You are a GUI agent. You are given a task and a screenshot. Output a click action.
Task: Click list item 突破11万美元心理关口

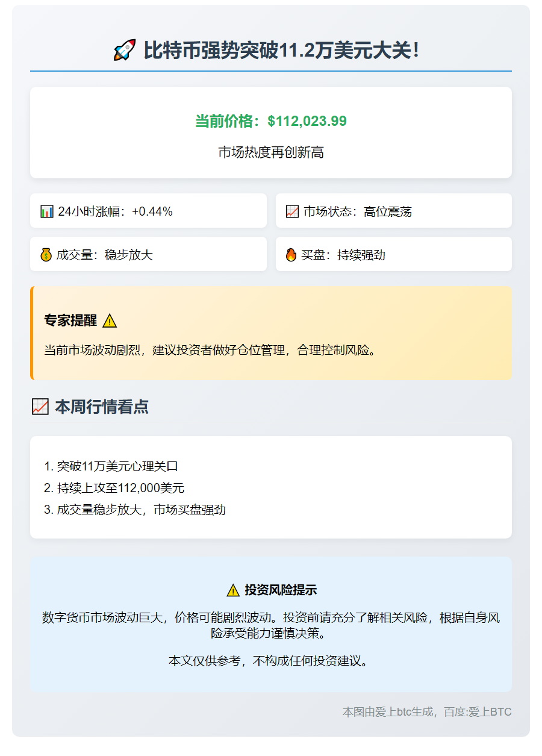tap(111, 466)
